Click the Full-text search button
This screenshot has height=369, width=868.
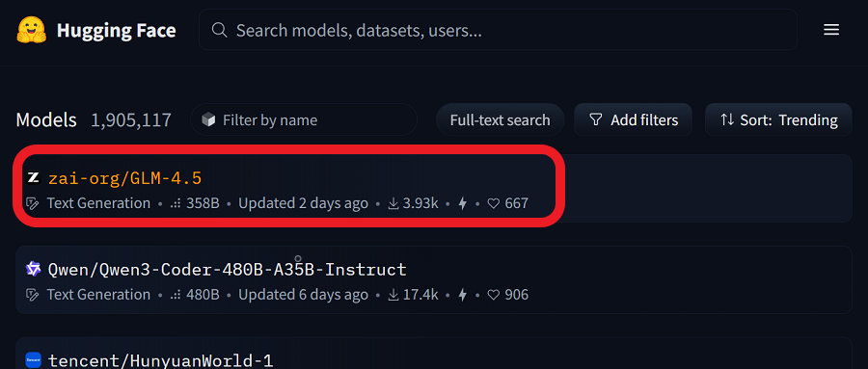(x=500, y=120)
